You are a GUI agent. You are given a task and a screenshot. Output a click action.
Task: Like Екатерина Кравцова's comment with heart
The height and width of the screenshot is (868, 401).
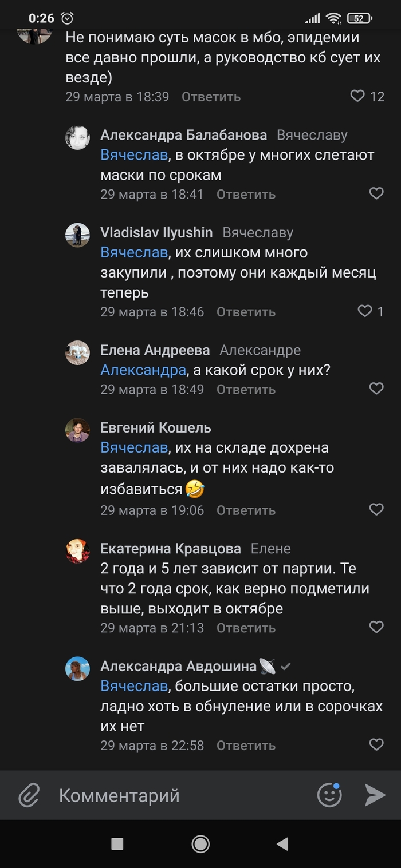tap(376, 627)
